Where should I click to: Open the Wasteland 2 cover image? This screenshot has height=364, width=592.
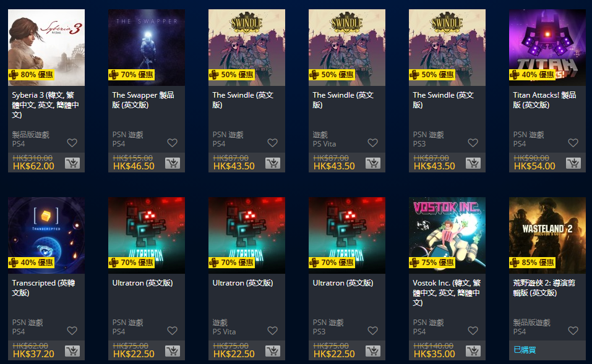[547, 235]
